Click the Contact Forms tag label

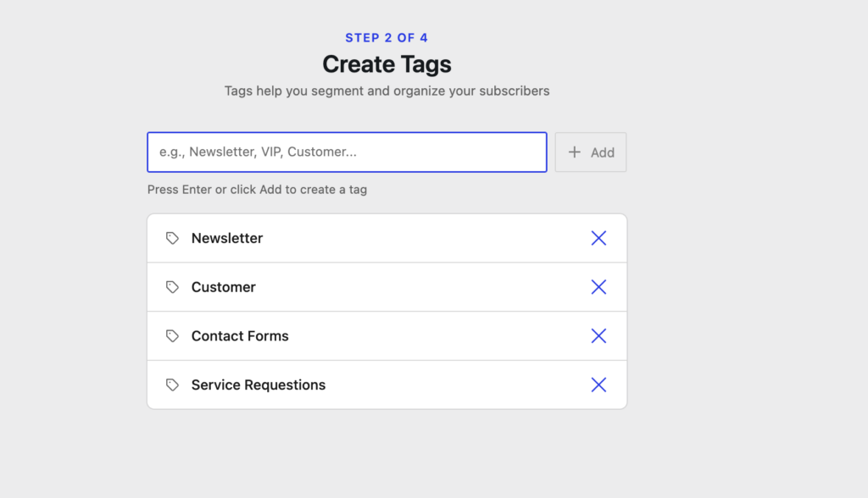pyautogui.click(x=239, y=335)
